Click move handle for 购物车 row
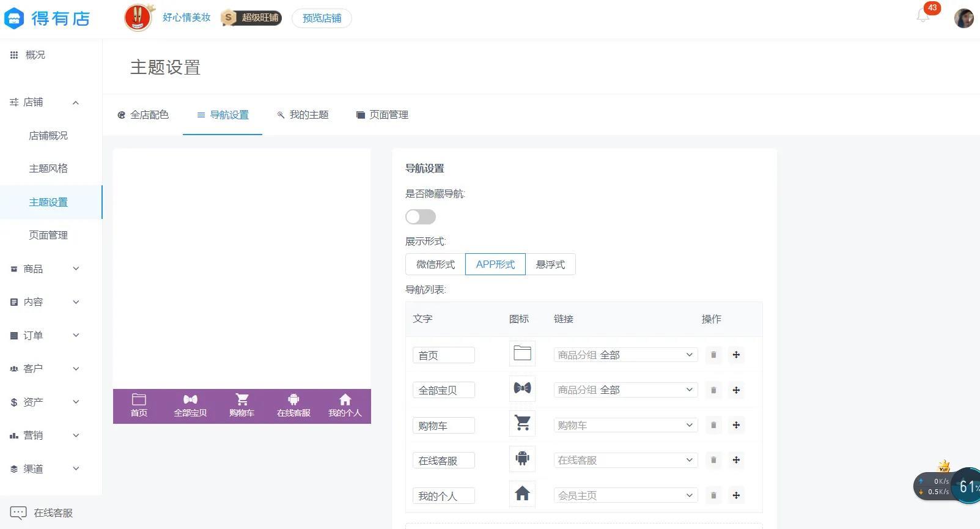The height and width of the screenshot is (529, 980). coord(736,425)
